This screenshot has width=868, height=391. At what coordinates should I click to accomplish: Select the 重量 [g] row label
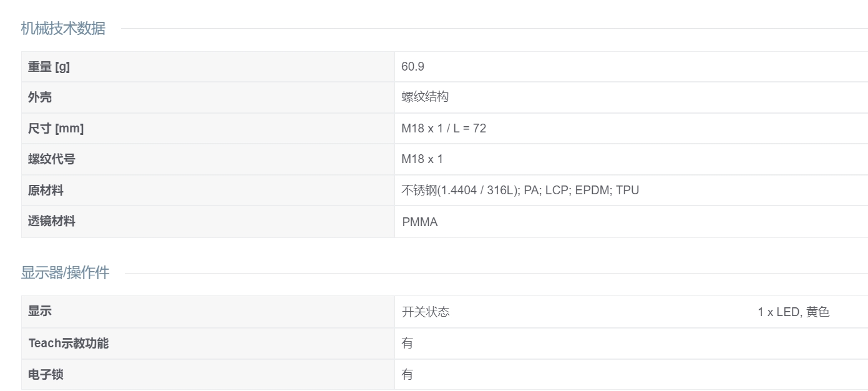(49, 67)
